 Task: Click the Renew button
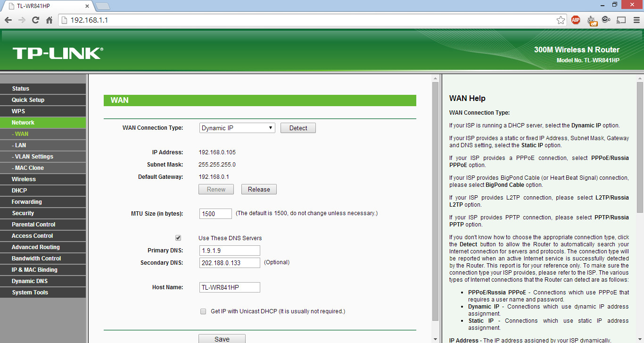pos(216,189)
